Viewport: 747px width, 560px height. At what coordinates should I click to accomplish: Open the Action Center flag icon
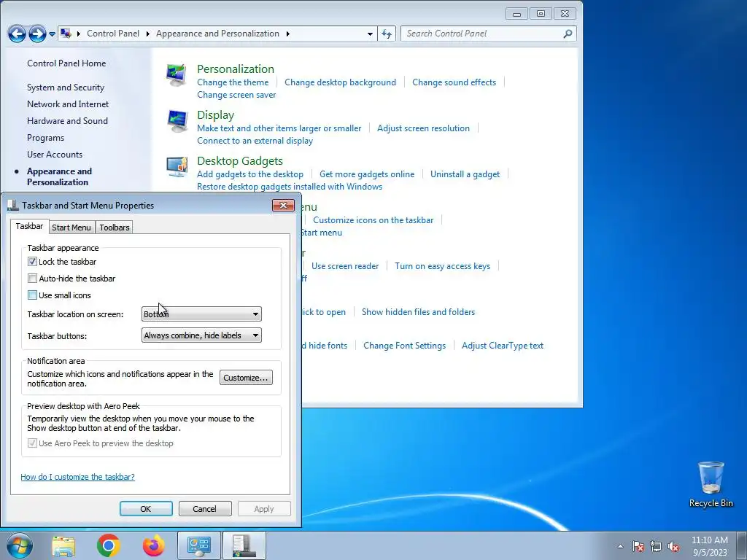pos(638,546)
